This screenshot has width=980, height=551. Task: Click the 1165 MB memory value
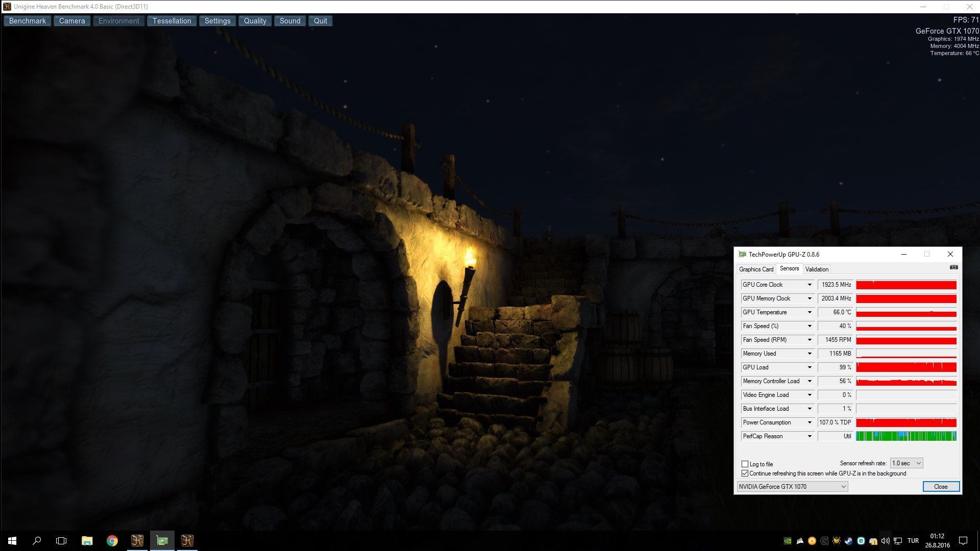pos(836,354)
